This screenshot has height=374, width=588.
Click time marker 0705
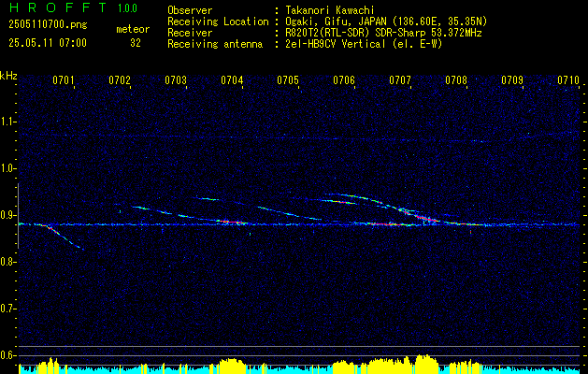pos(288,79)
